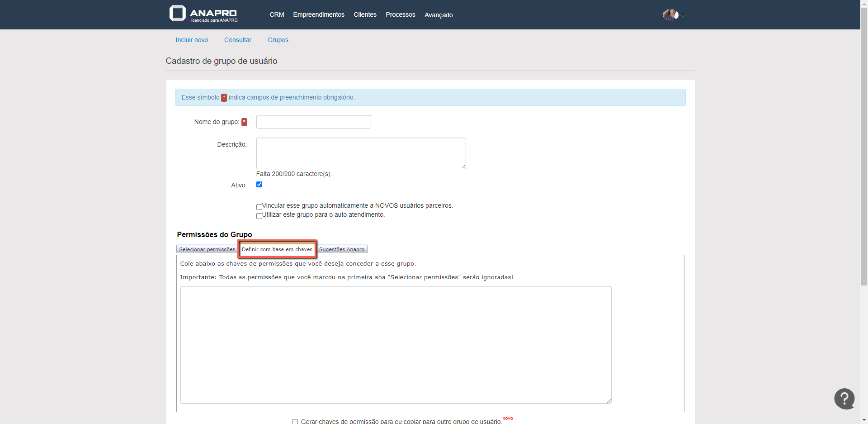The width and height of the screenshot is (868, 424).
Task: Open the Clientes menu
Action: point(365,15)
